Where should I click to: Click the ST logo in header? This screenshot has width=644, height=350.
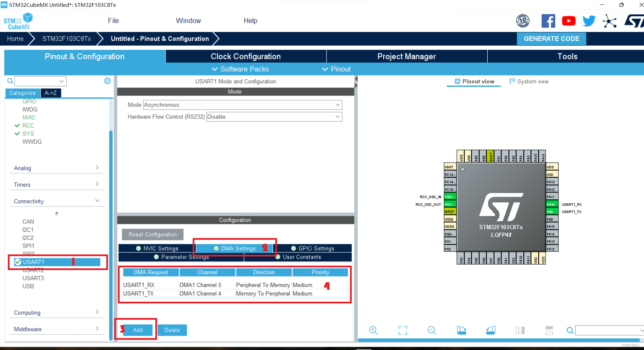634,21
